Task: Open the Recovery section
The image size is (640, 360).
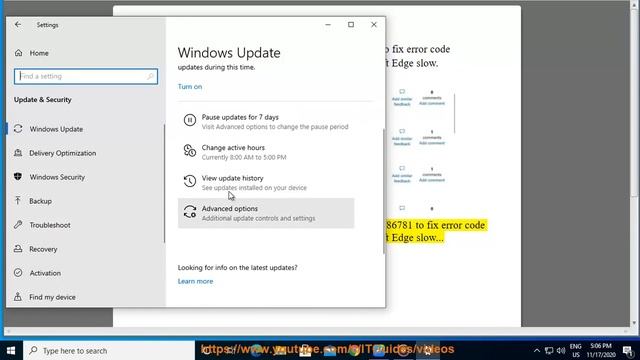Action: click(43, 249)
